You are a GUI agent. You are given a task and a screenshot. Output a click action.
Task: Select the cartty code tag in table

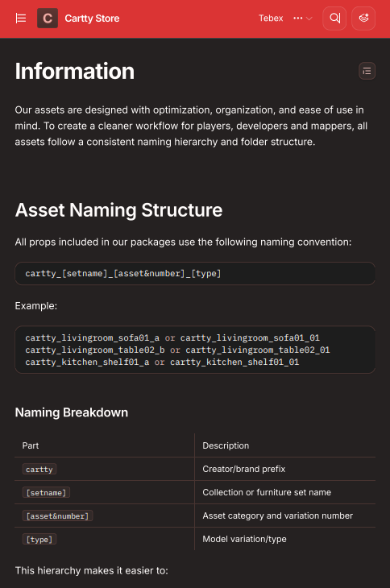coord(39,469)
